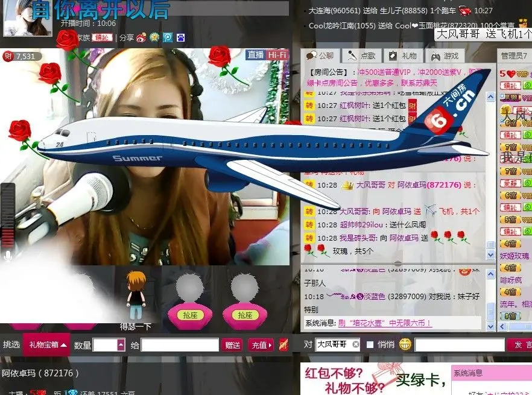The image size is (532, 395).
Task: Share via the star Qzone icon
Action: point(154,37)
